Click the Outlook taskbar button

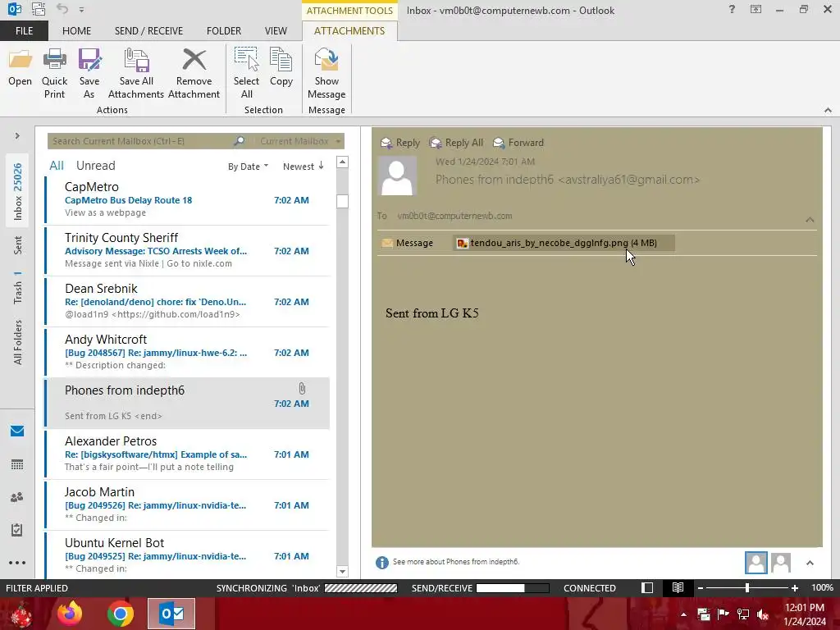coord(171,614)
